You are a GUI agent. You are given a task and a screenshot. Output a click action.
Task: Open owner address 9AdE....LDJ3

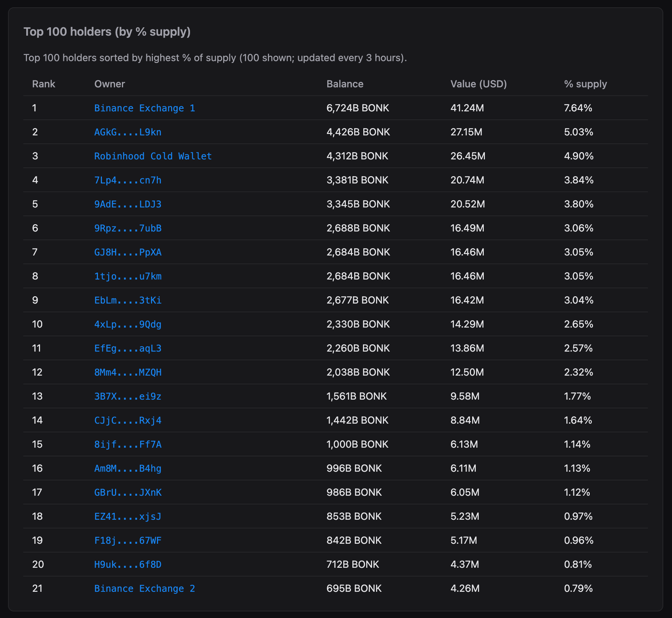pyautogui.click(x=128, y=204)
